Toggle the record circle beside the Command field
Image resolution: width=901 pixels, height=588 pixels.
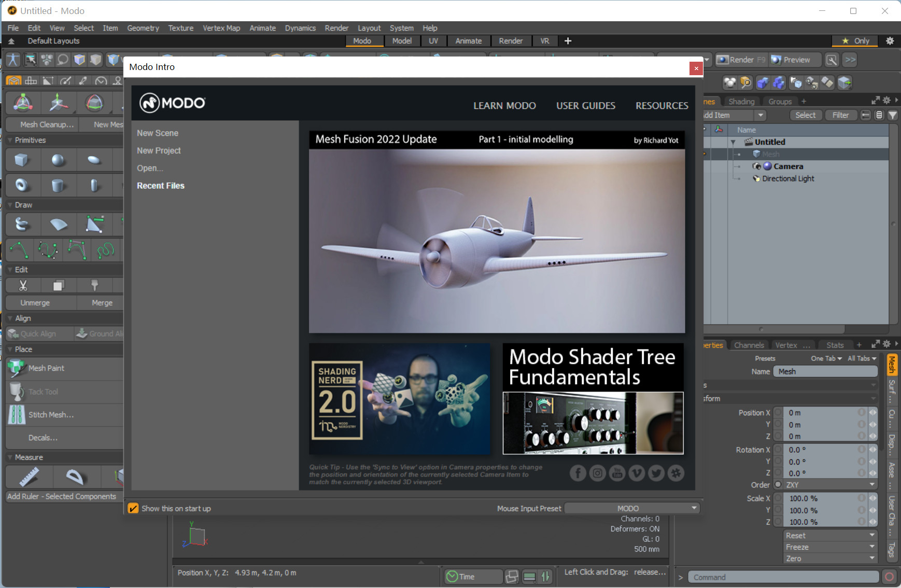coord(889,577)
